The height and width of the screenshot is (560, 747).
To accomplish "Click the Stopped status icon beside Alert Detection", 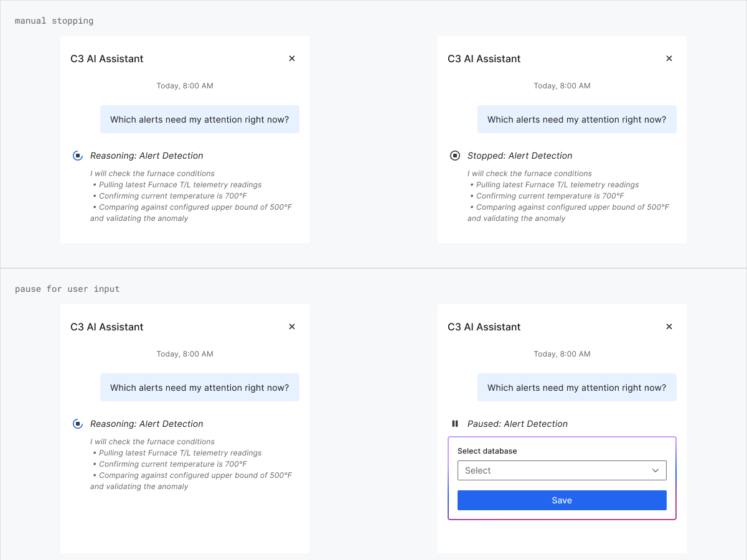I will click(x=455, y=156).
